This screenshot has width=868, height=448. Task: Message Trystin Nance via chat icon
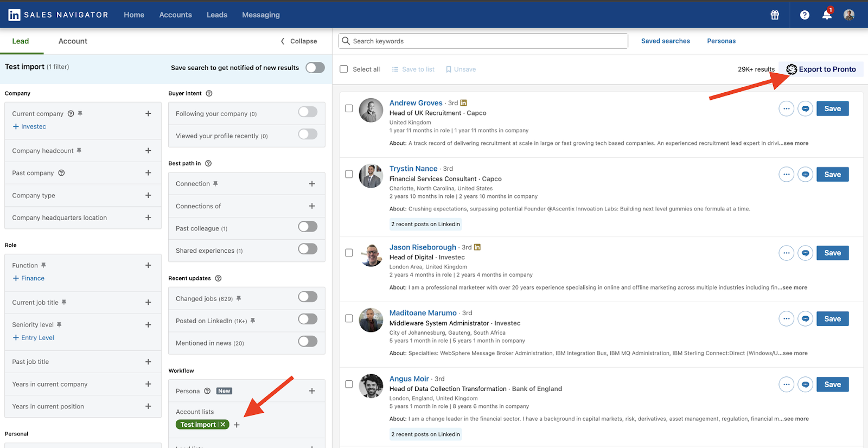tap(806, 174)
